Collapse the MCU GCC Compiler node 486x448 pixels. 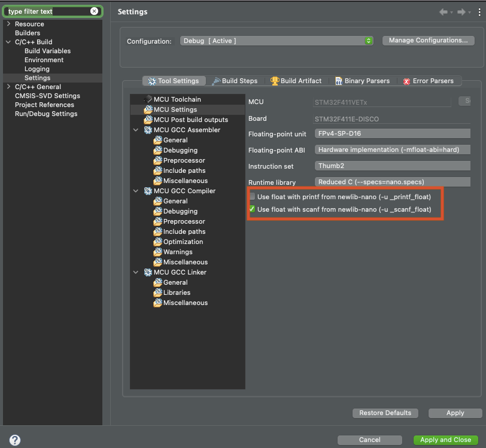[x=136, y=191]
